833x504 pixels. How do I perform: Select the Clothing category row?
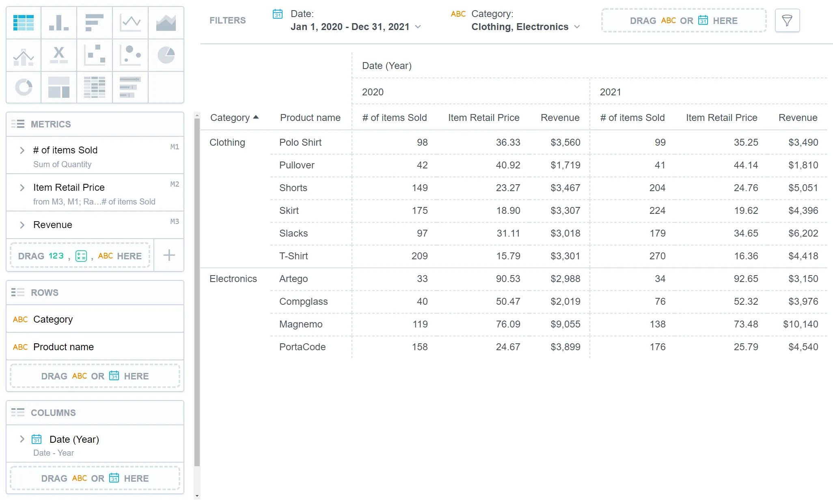pos(227,142)
